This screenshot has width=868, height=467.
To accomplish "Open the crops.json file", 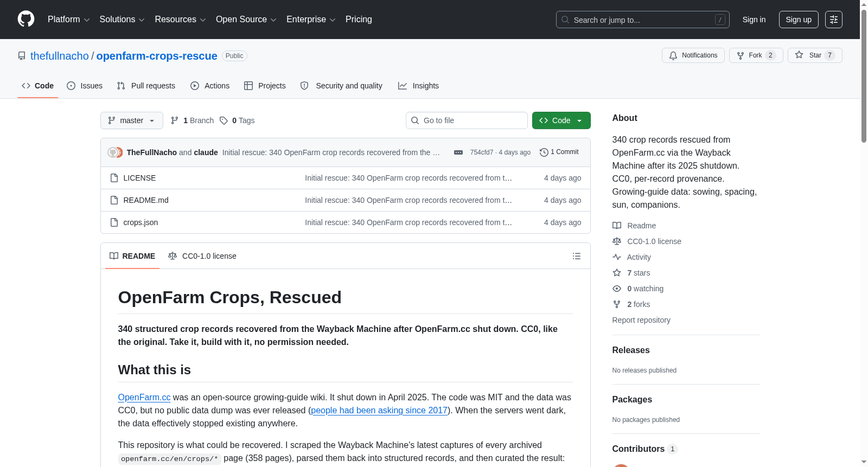I will [141, 222].
